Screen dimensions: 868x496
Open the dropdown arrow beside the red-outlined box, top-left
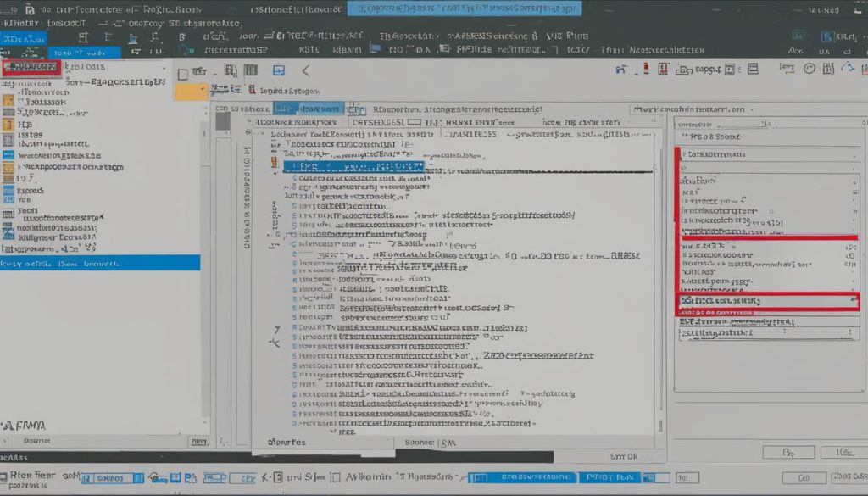pyautogui.click(x=164, y=68)
